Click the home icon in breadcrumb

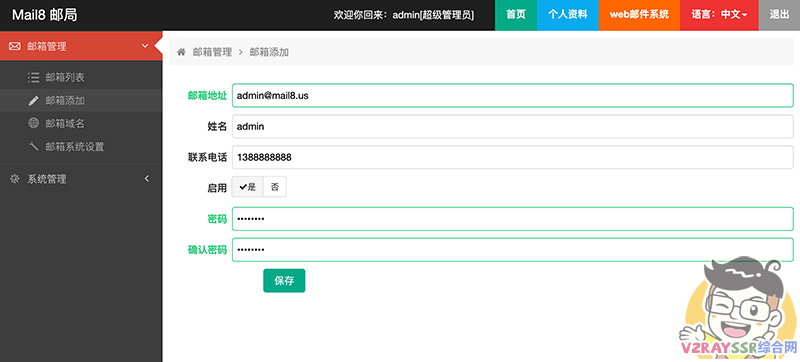[x=181, y=52]
